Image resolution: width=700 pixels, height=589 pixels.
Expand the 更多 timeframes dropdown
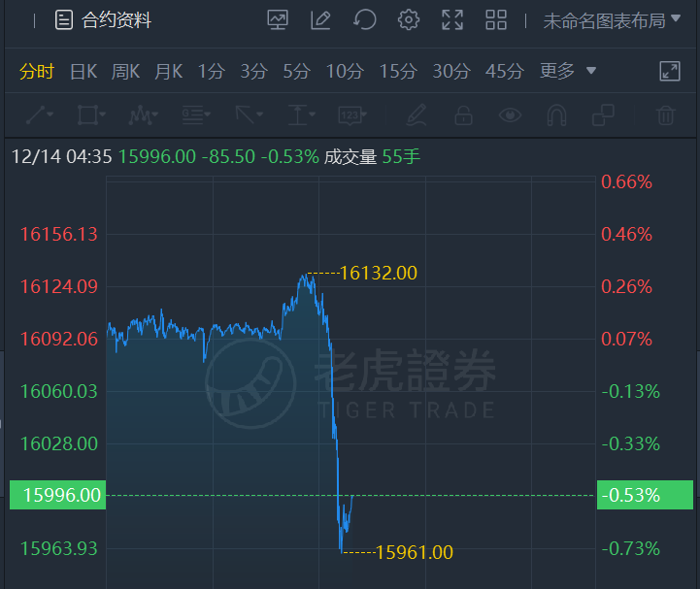coord(568,71)
